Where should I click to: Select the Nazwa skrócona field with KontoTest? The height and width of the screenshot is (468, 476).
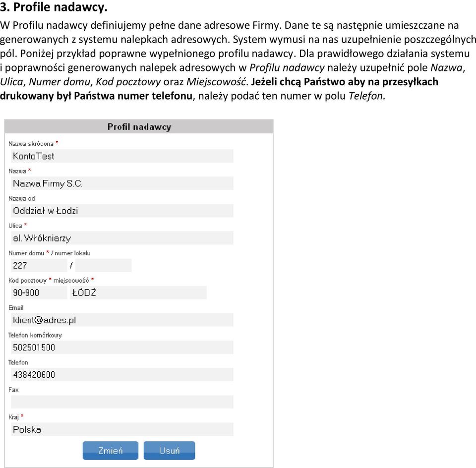pos(122,156)
